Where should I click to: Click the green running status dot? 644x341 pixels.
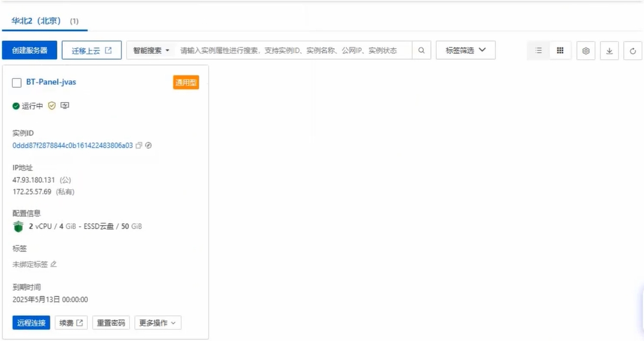(x=16, y=106)
